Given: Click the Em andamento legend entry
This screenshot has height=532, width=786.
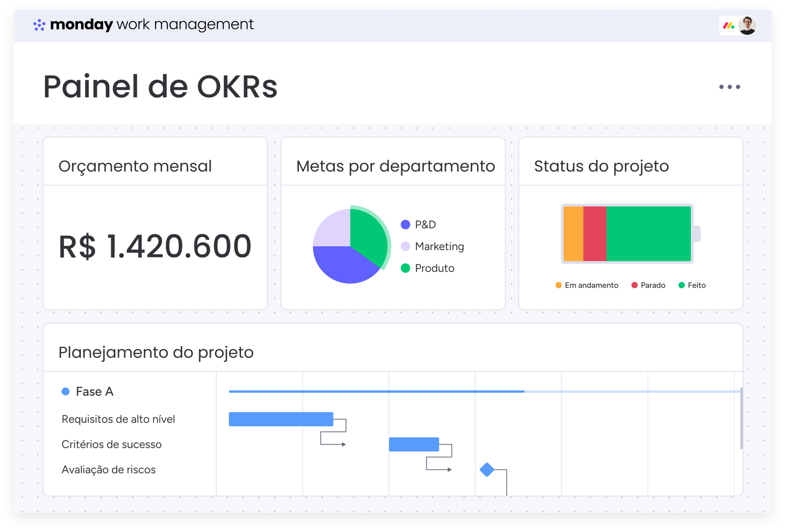Looking at the screenshot, I should 587,285.
